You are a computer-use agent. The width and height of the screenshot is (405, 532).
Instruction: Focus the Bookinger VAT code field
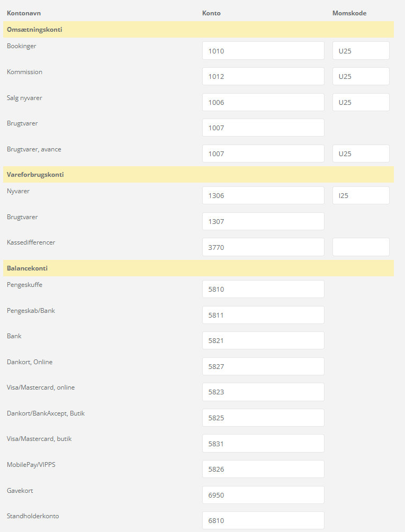click(x=361, y=51)
